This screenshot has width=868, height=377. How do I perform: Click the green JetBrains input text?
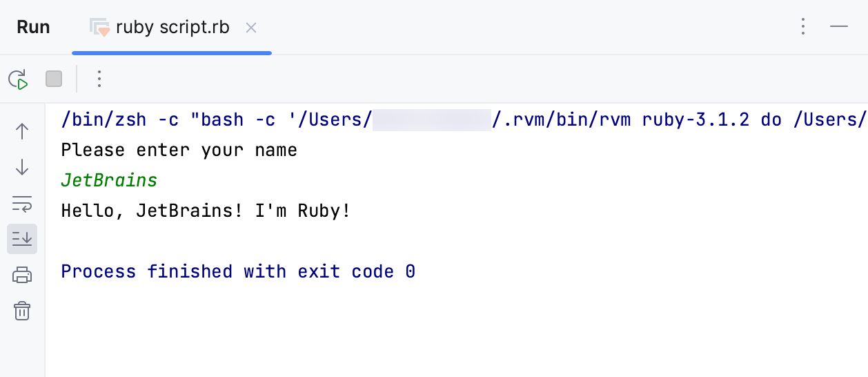coord(109,181)
